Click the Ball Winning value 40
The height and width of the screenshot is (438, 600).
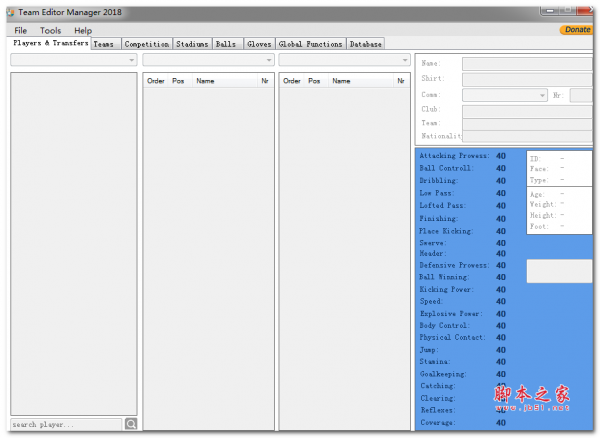501,277
